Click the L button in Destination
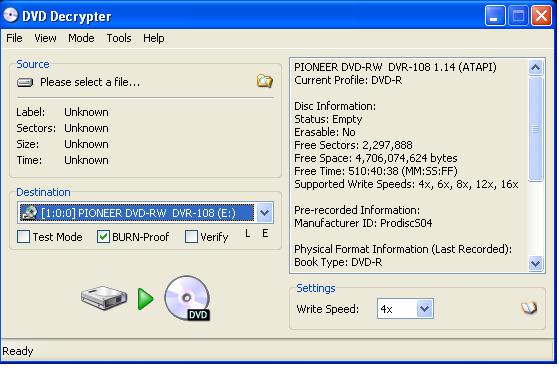559x384 pixels. (x=247, y=234)
